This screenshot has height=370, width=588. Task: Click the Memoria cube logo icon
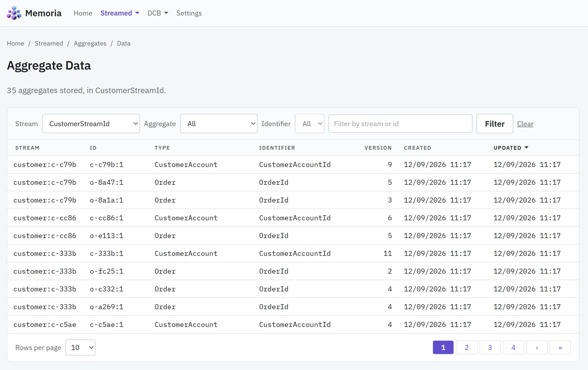[14, 13]
